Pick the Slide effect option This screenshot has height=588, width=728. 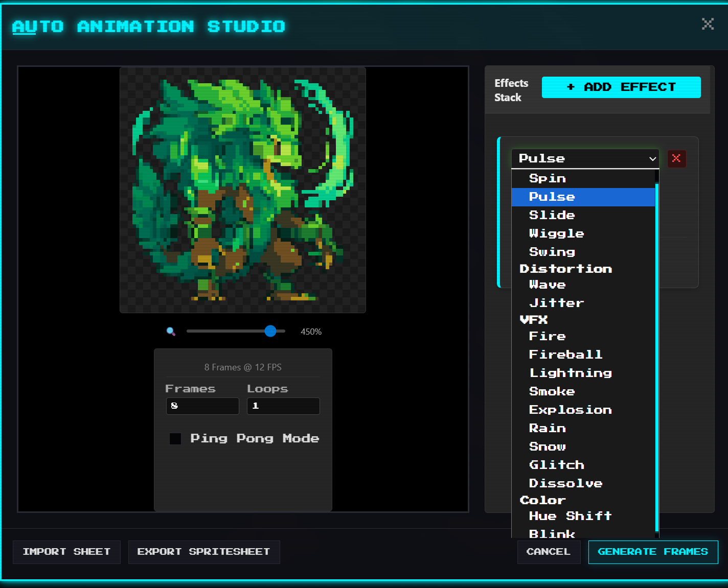click(x=583, y=216)
